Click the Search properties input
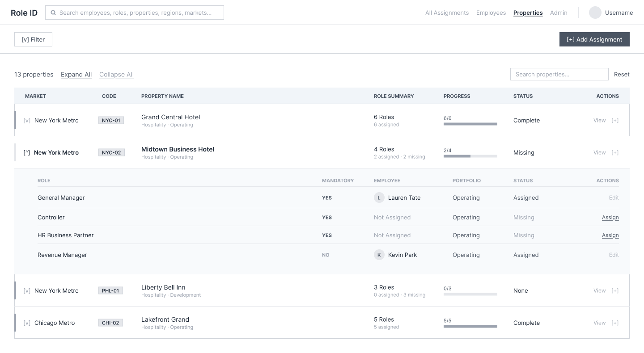Viewport: 644px width, 353px height. click(559, 74)
